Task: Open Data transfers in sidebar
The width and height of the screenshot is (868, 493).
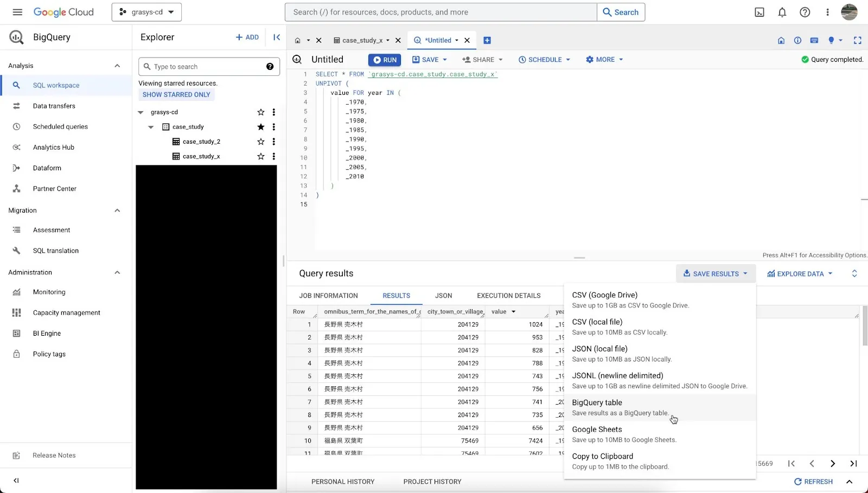Action: tap(66, 106)
